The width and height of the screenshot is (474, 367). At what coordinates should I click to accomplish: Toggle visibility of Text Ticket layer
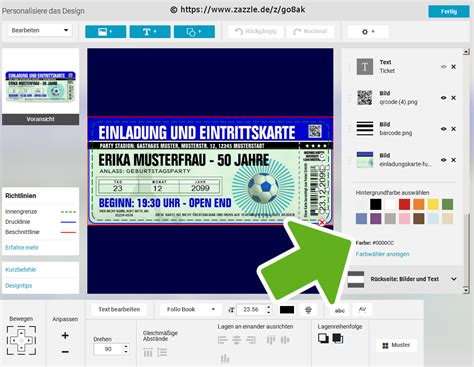(444, 67)
